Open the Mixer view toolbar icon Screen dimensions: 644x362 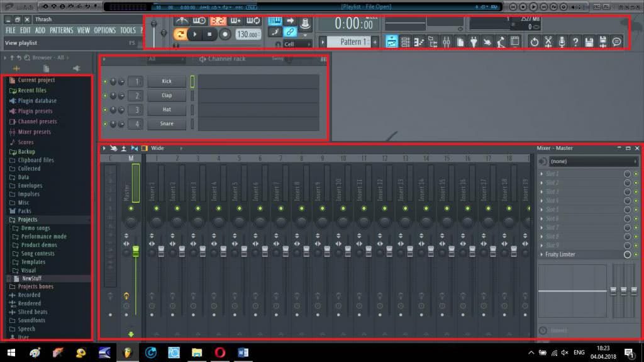(x=447, y=42)
